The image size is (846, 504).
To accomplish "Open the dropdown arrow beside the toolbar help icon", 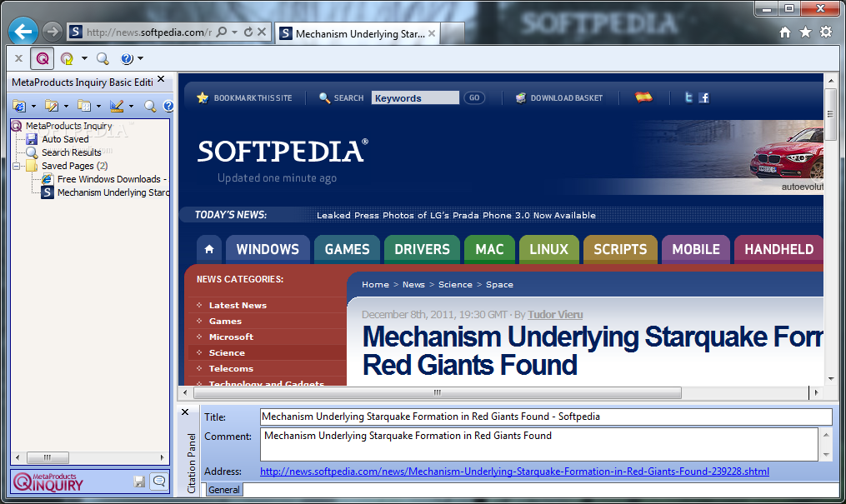I will tap(141, 58).
